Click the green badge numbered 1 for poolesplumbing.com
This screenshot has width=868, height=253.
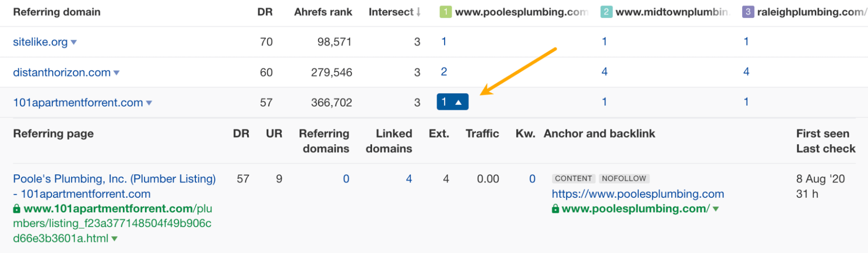(x=446, y=12)
